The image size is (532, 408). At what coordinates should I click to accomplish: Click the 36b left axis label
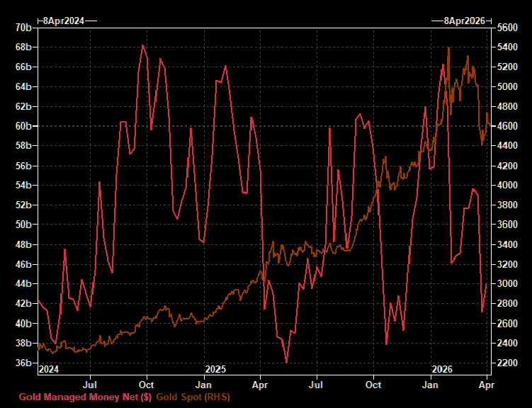pyautogui.click(x=23, y=363)
